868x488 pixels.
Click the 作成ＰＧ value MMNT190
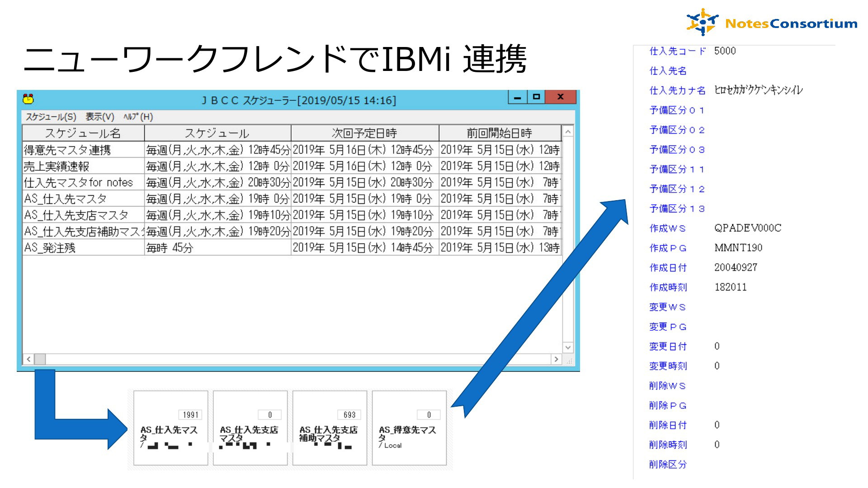tap(738, 248)
